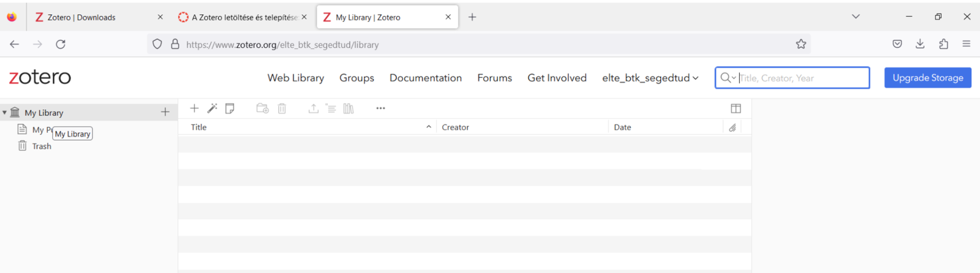980x273 pixels.
Task: Click the tracking protection shield icon
Action: click(157, 44)
